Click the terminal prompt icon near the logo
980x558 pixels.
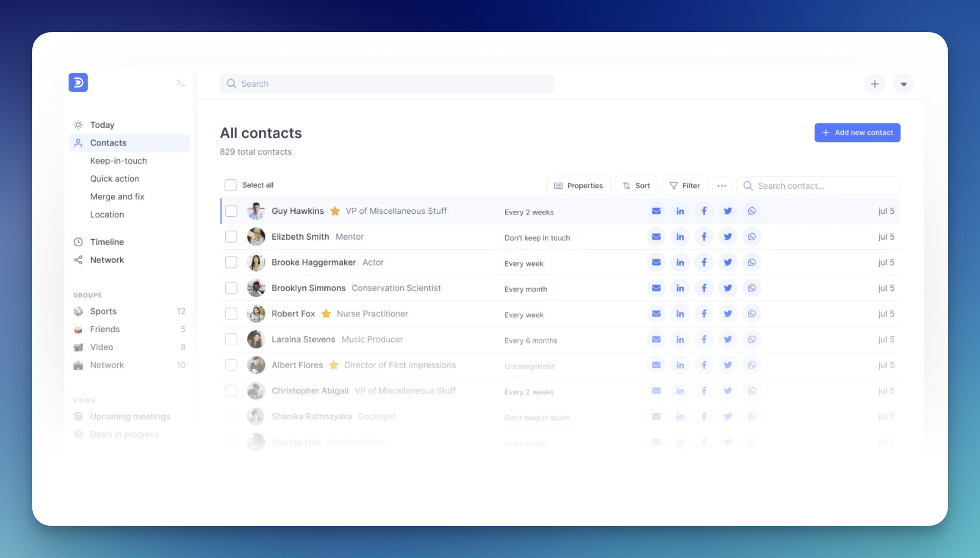pyautogui.click(x=181, y=82)
